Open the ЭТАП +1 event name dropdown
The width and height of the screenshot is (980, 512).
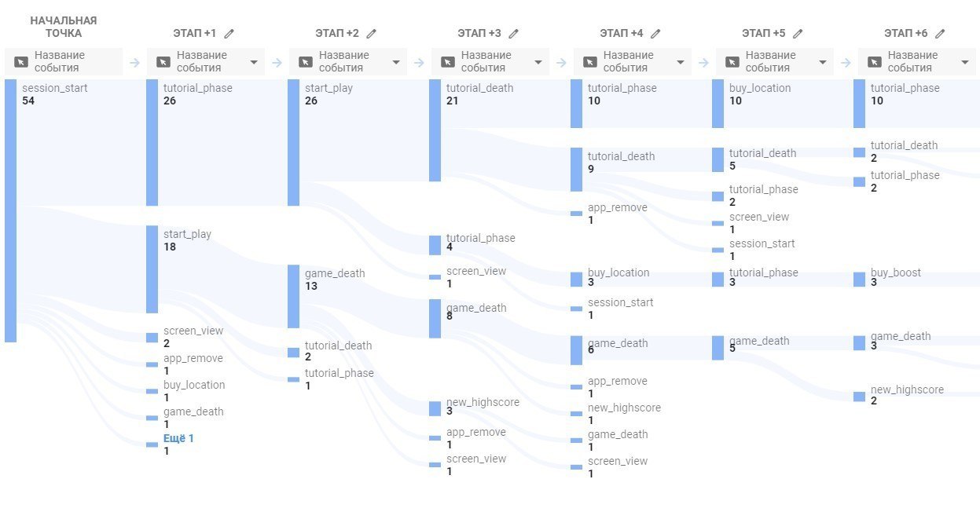(x=206, y=62)
